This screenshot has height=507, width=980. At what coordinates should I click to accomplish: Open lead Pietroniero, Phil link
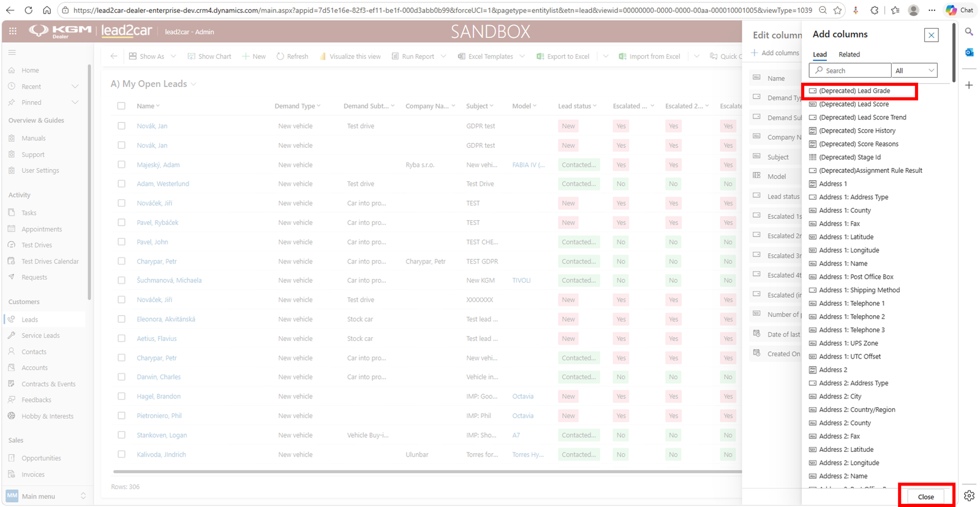pyautogui.click(x=159, y=416)
